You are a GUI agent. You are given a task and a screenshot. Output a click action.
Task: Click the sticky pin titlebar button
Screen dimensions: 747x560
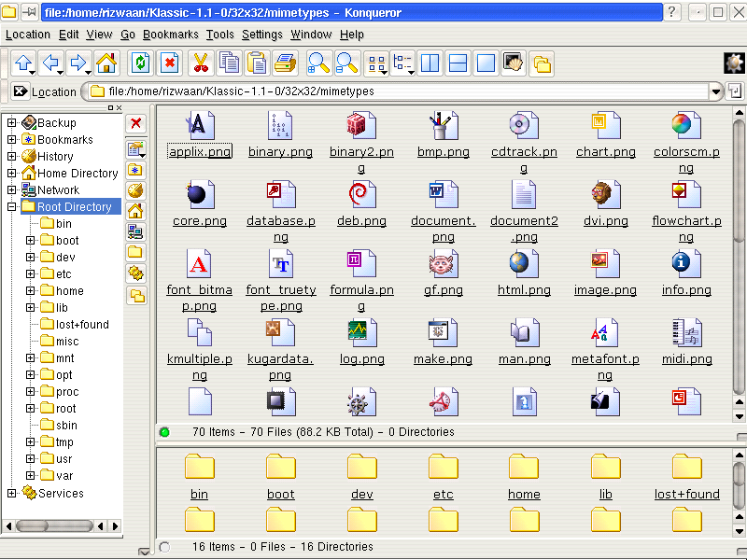pos(30,12)
